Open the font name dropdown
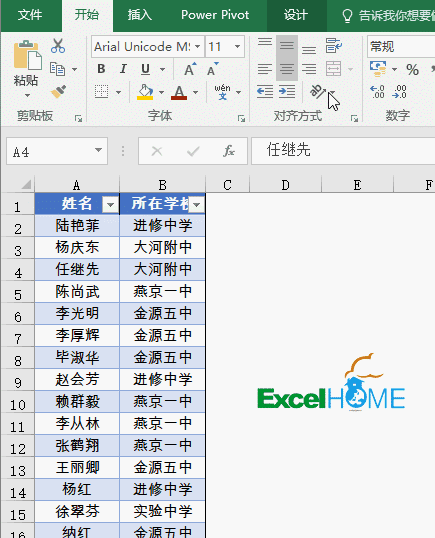435x538 pixels. [x=198, y=46]
